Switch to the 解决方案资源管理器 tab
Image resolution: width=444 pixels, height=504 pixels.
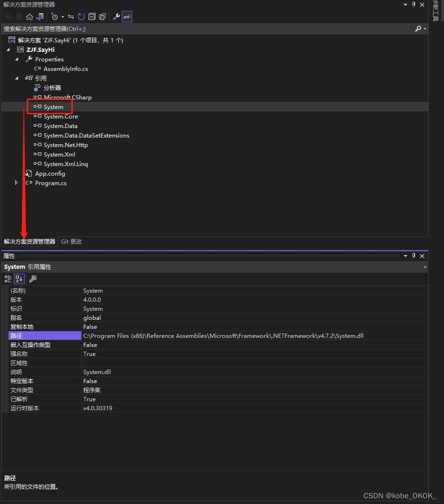click(x=30, y=242)
